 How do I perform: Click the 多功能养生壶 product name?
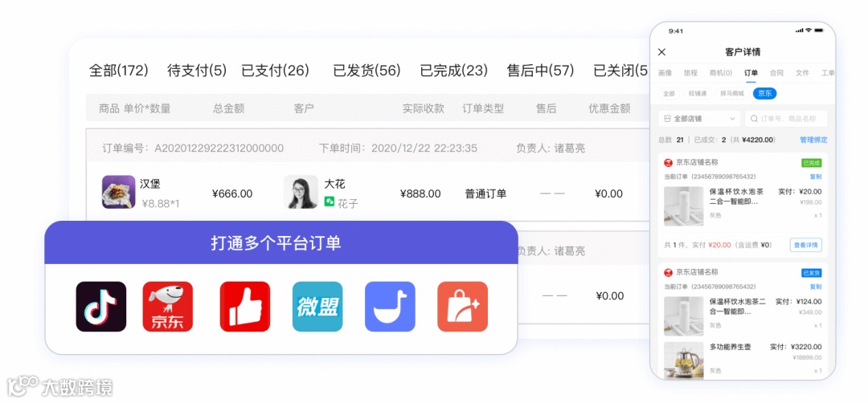point(731,347)
